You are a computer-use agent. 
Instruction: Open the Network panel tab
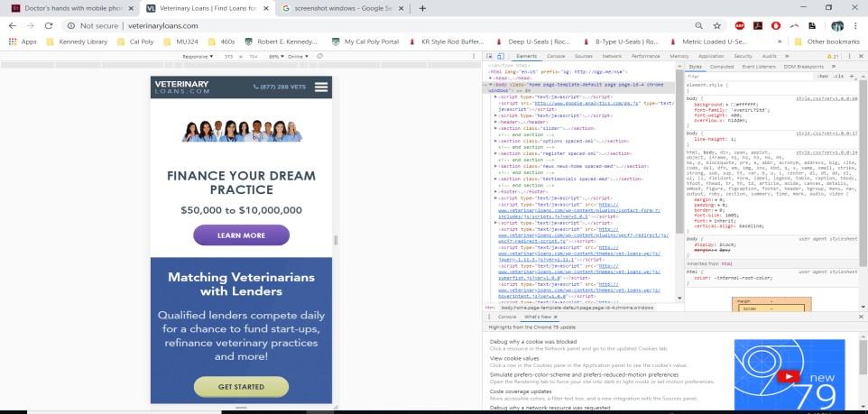[x=612, y=57]
